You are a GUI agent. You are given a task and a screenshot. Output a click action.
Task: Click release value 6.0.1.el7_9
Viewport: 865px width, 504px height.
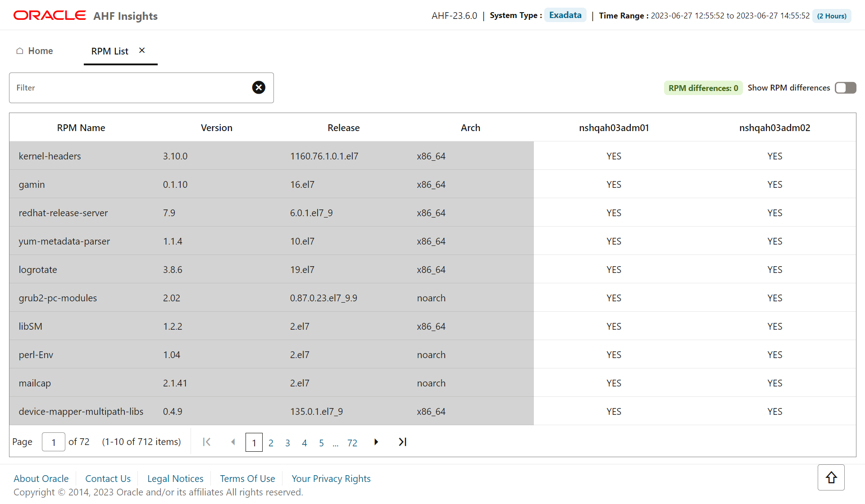coord(311,213)
